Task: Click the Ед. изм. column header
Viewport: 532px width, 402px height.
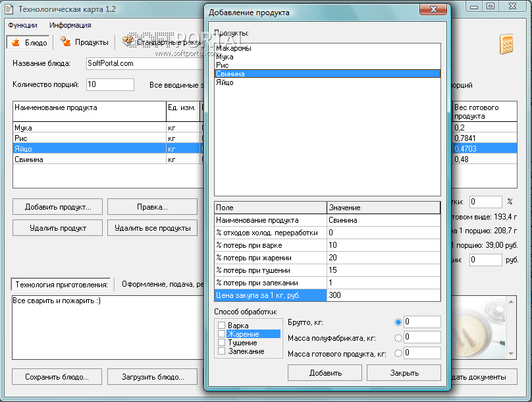Action: 183,111
